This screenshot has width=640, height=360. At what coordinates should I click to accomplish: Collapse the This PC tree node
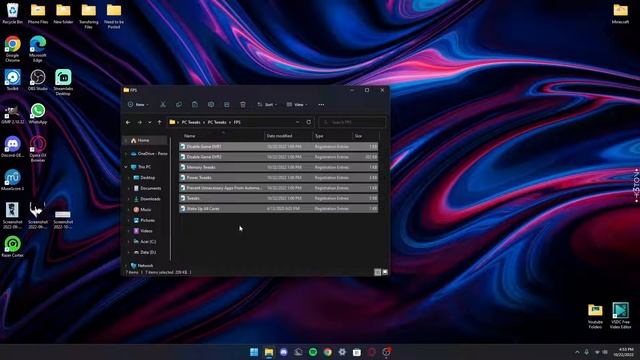click(x=126, y=167)
